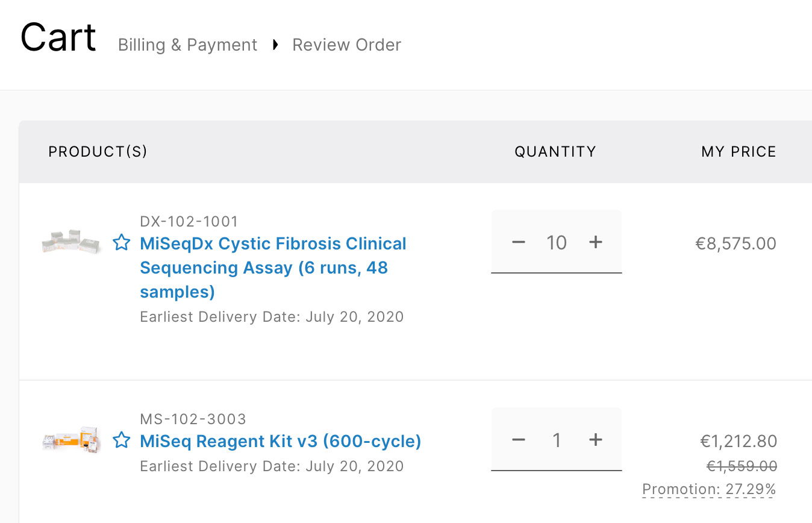Click the QUANTITY column header
812x523 pixels.
coord(555,152)
